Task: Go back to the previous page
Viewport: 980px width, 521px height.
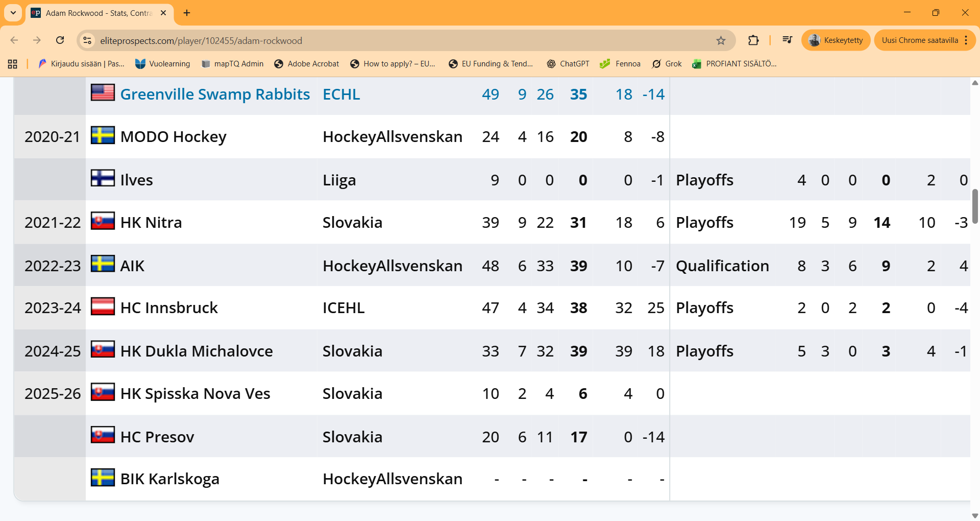Action: (14, 40)
